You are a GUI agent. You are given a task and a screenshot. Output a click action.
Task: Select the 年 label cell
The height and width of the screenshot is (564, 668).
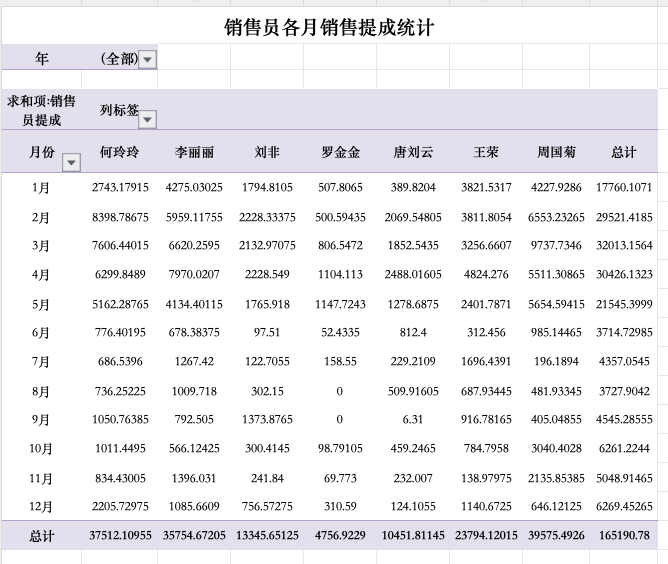pos(41,58)
